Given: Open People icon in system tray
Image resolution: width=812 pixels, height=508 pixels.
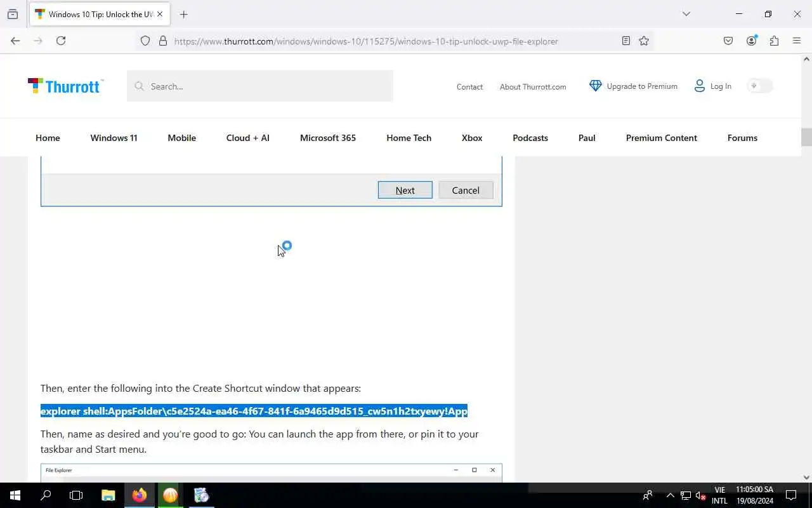Looking at the screenshot, I should (x=648, y=495).
